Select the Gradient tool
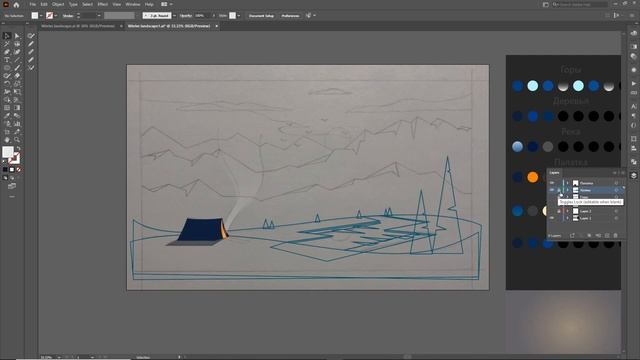Image resolution: width=640 pixels, height=360 pixels. [17, 108]
